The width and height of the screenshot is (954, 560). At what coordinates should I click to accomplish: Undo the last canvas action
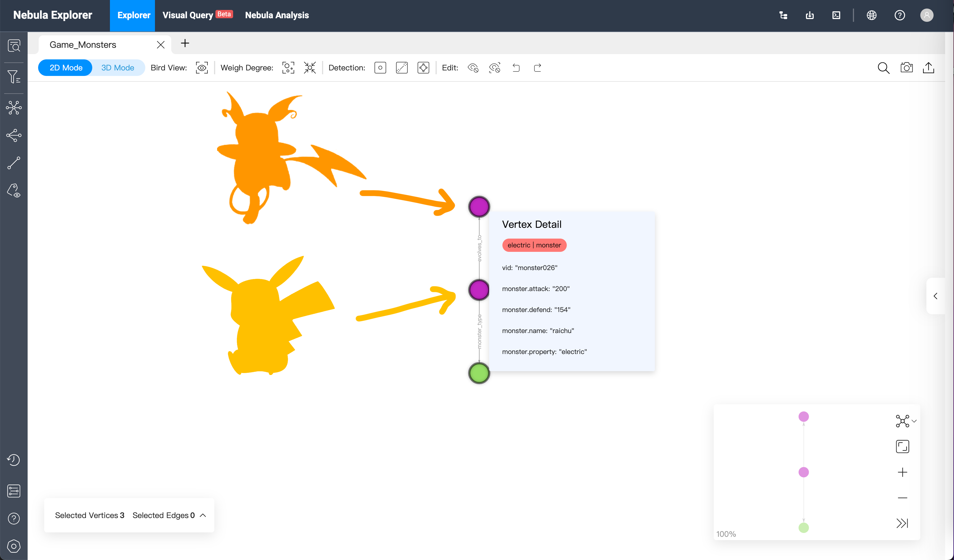tap(516, 68)
